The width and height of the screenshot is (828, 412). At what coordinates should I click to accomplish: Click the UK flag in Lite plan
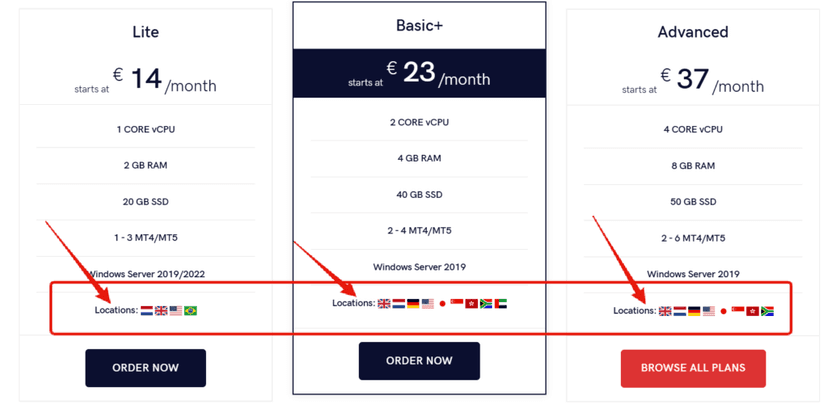(161, 311)
